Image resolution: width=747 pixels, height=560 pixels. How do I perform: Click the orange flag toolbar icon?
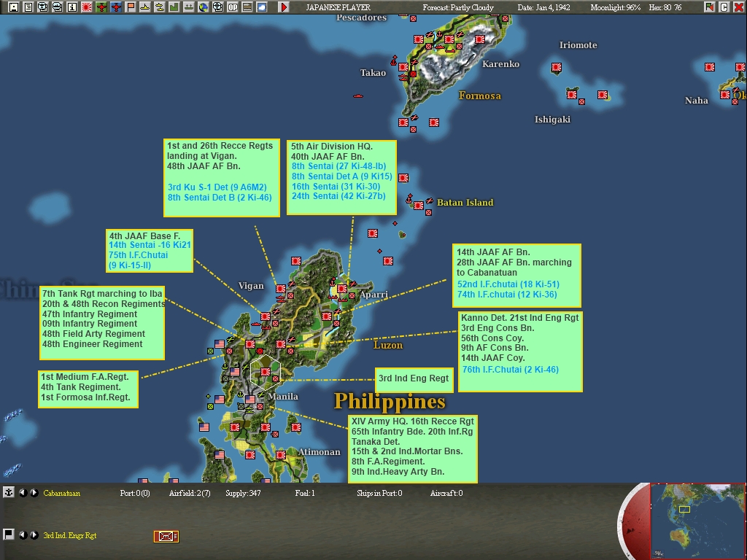131,7
